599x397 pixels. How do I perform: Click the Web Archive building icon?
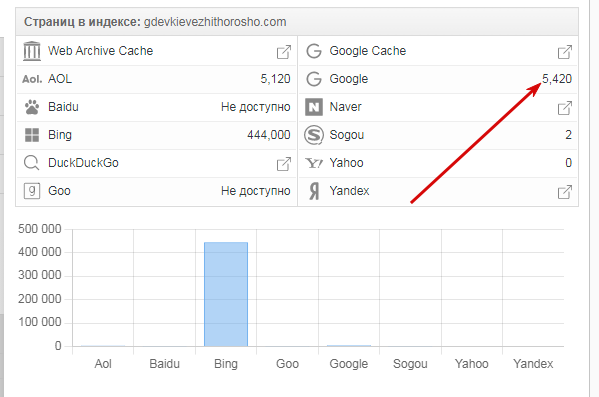tap(32, 51)
